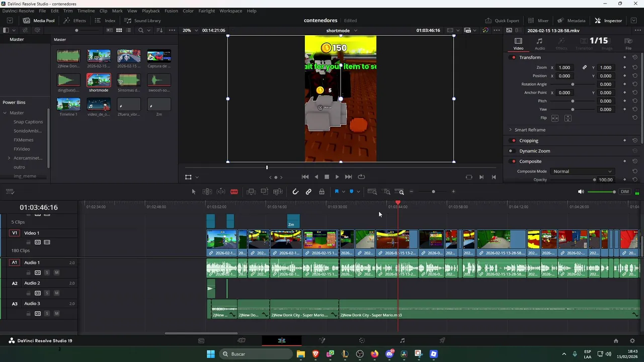Toggle timeline Snapping on or off
This screenshot has width=644, height=362.
pyautogui.click(x=295, y=192)
